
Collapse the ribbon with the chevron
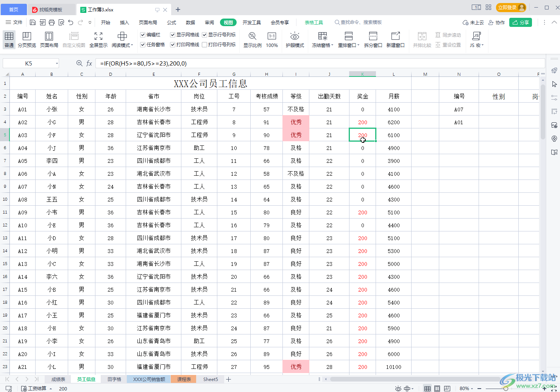tap(554, 22)
